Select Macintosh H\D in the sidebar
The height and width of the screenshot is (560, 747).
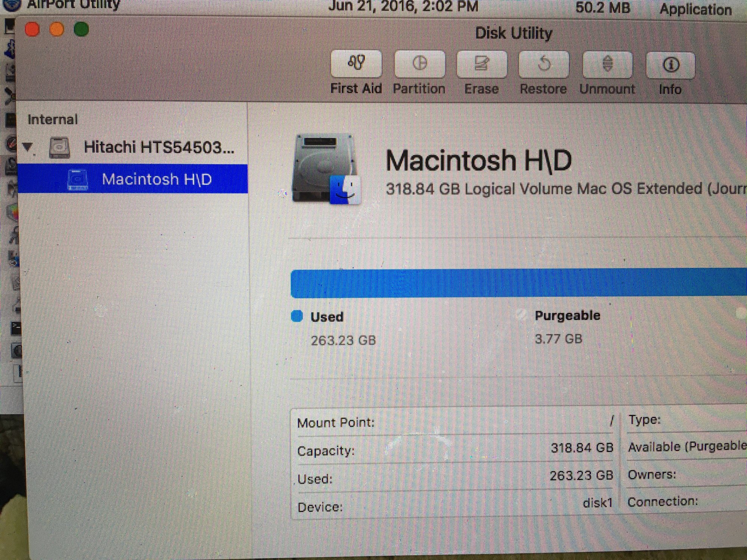pyautogui.click(x=156, y=180)
